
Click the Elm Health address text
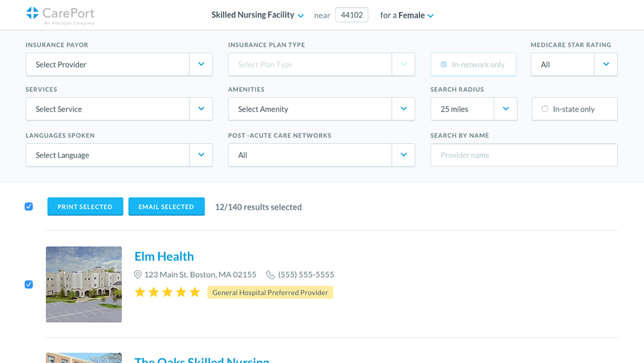pos(200,274)
